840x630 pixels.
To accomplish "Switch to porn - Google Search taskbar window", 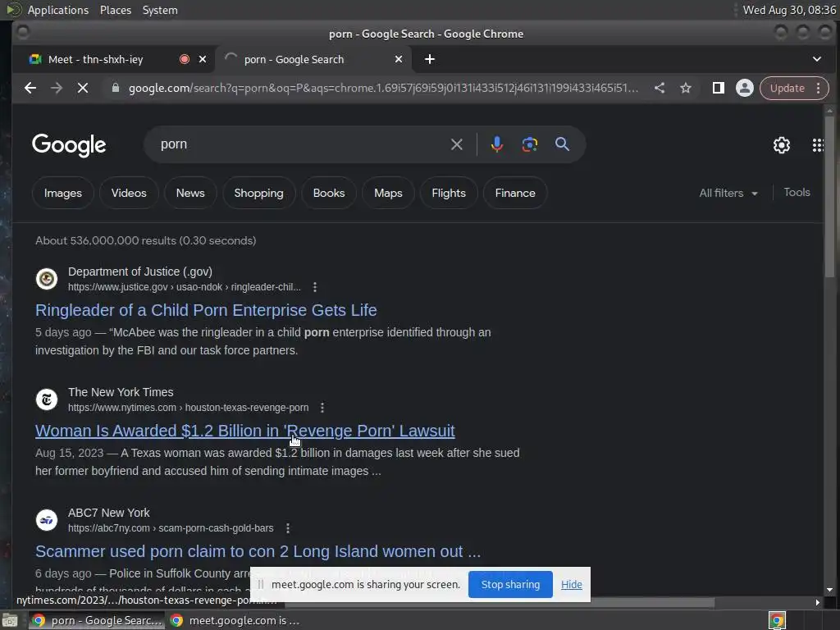I will coord(97,620).
